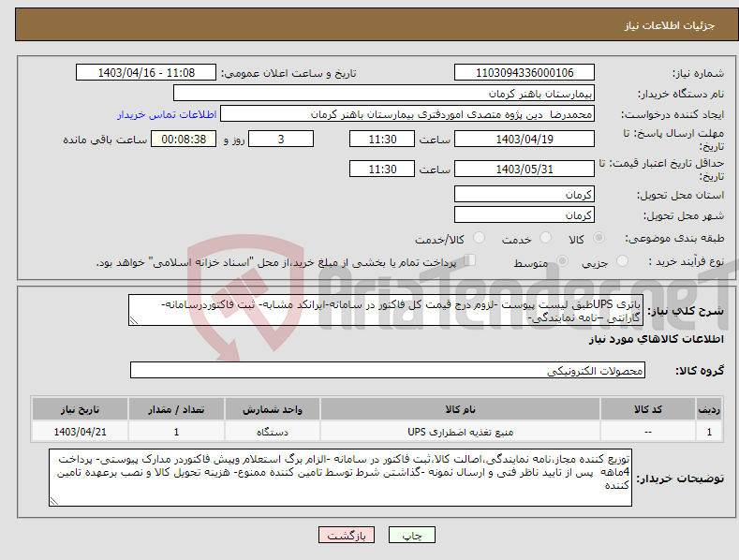Select the کالا radio button
Image resolution: width=739 pixels, height=560 pixels.
(599, 238)
